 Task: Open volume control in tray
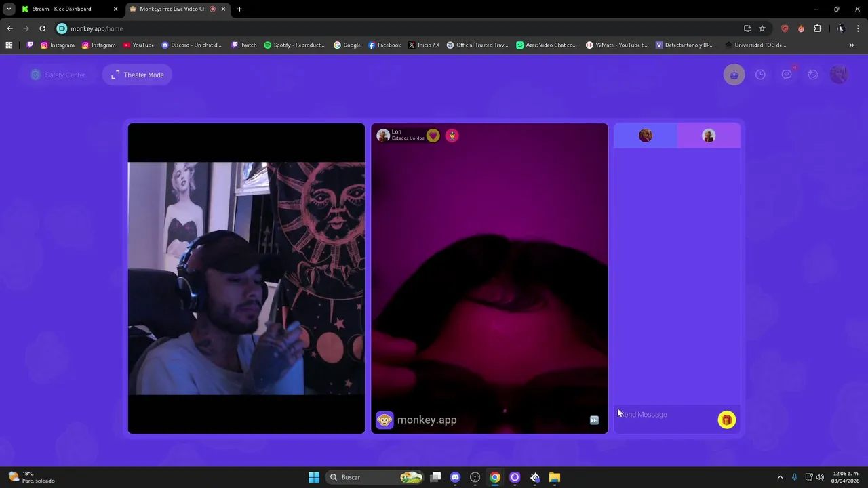pos(820,477)
